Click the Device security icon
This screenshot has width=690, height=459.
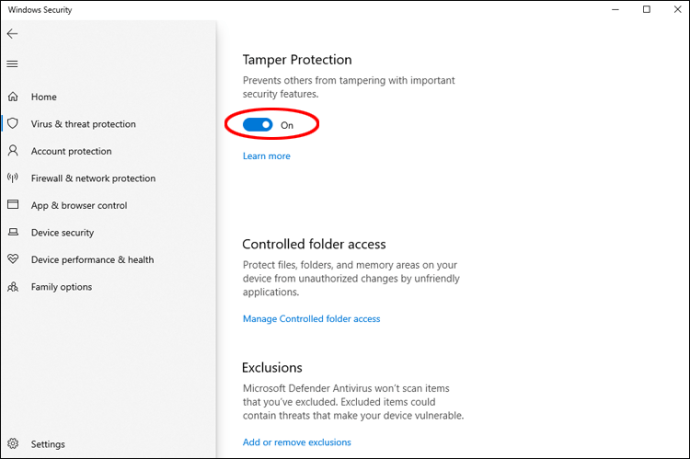[13, 232]
